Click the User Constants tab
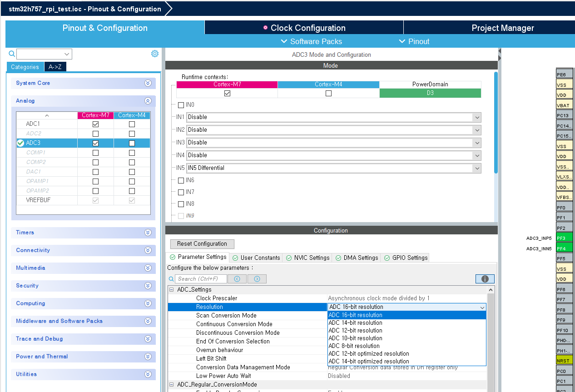The height and width of the screenshot is (392, 575). point(256,258)
